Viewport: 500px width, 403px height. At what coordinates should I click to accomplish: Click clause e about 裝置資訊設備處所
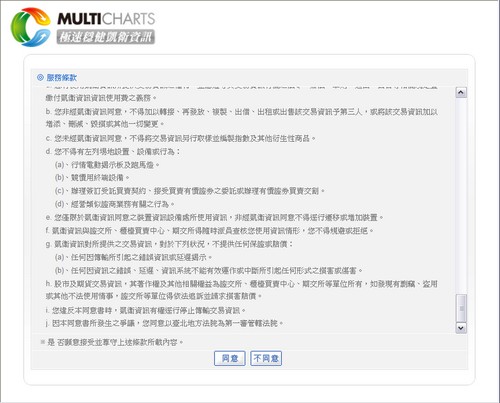tap(214, 217)
